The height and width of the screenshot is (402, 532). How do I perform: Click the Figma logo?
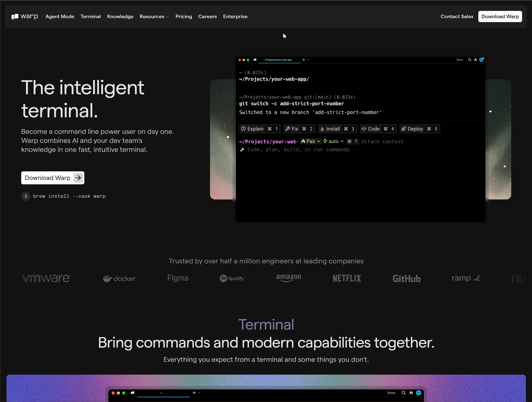pyautogui.click(x=178, y=278)
